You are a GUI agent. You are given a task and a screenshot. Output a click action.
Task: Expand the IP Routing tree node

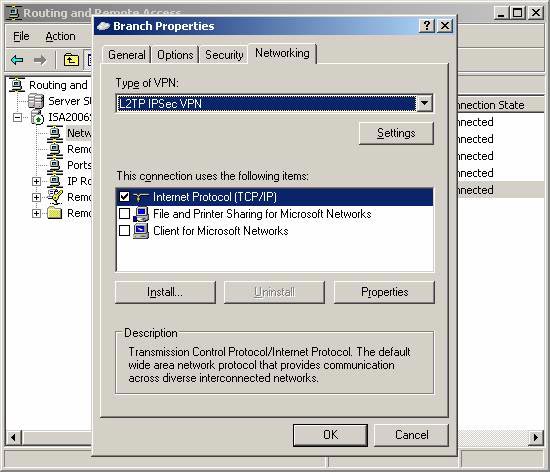36,181
